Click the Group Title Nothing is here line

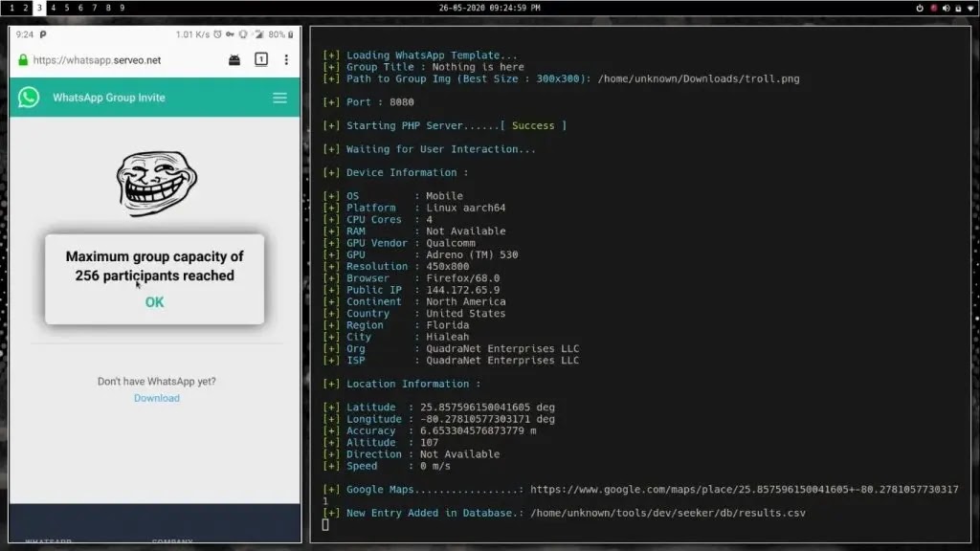click(423, 67)
